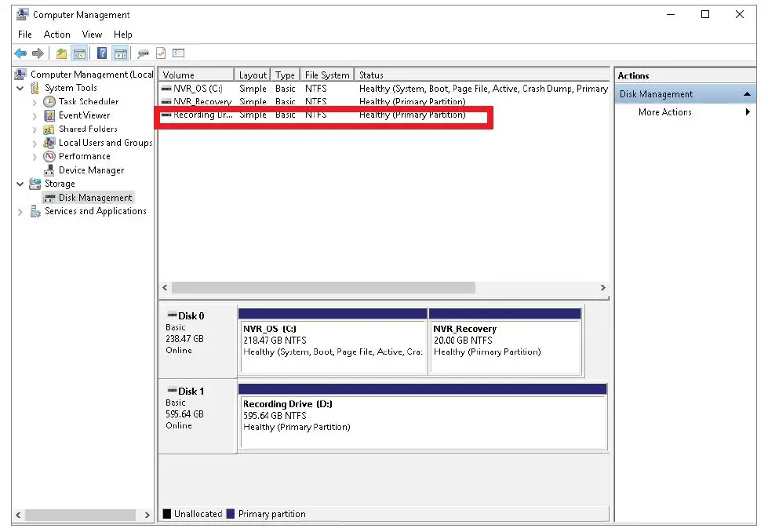Image resolution: width=768 pixels, height=532 pixels.
Task: Sort by the Status column header
Action: [482, 75]
